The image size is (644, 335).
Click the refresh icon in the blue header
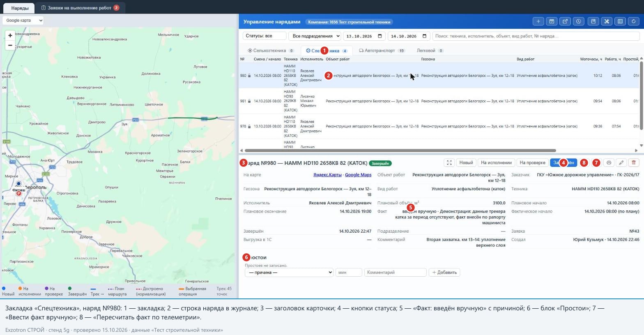coord(634,21)
